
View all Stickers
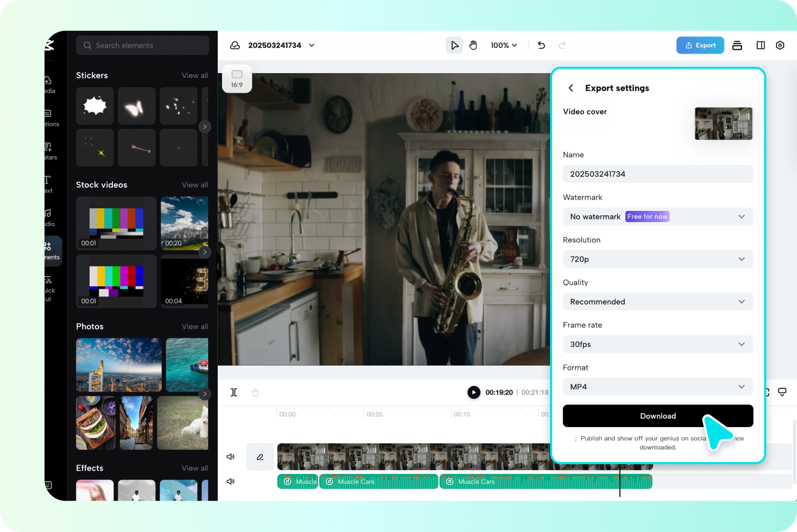tap(194, 76)
